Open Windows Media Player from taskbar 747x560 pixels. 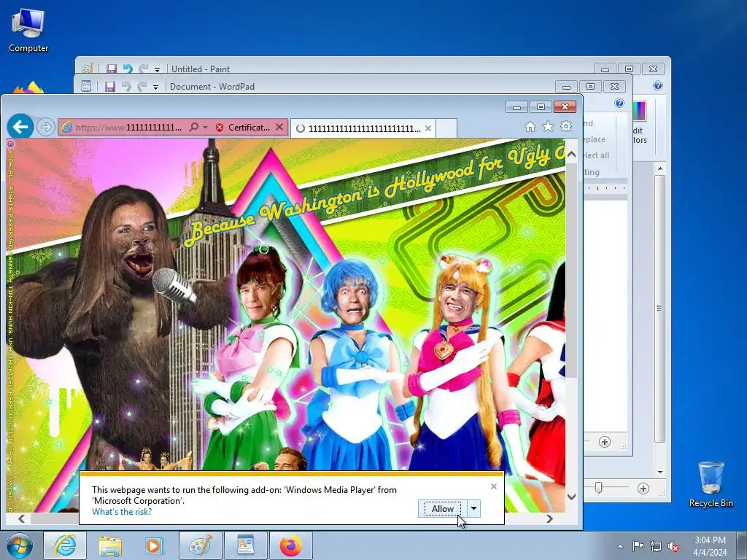(155, 545)
